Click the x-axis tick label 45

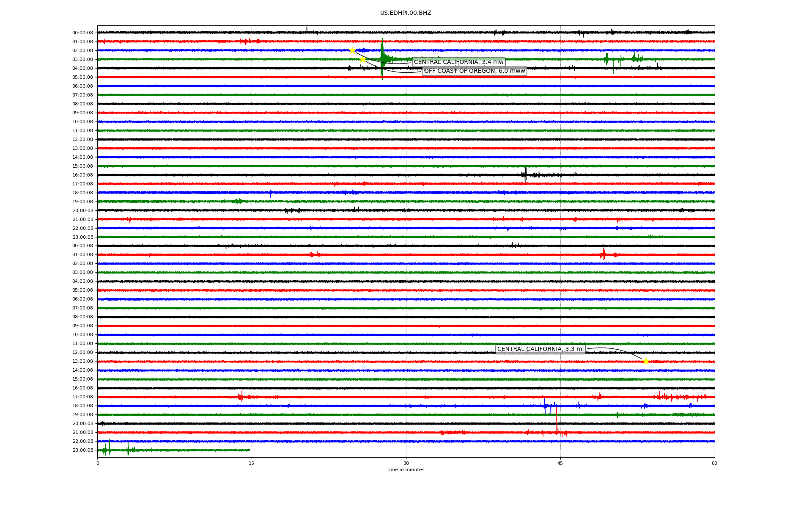(560, 463)
